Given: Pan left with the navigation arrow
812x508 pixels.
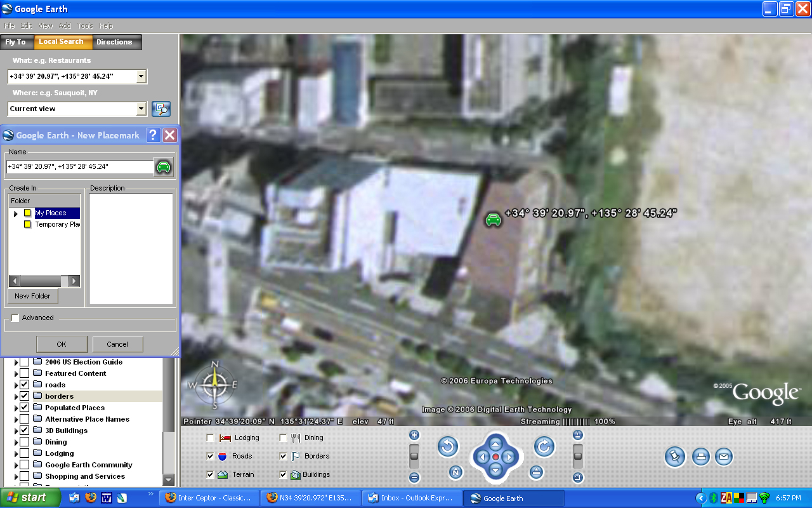Looking at the screenshot, I should coord(482,457).
